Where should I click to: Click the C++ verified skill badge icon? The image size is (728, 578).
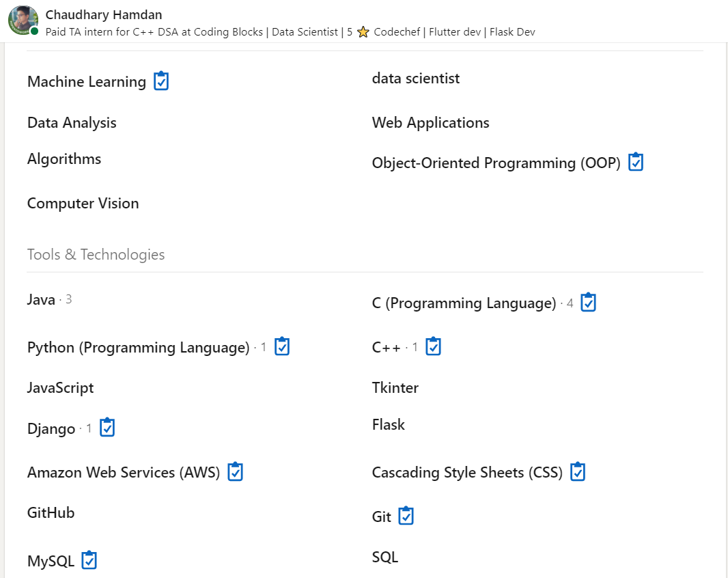point(433,346)
